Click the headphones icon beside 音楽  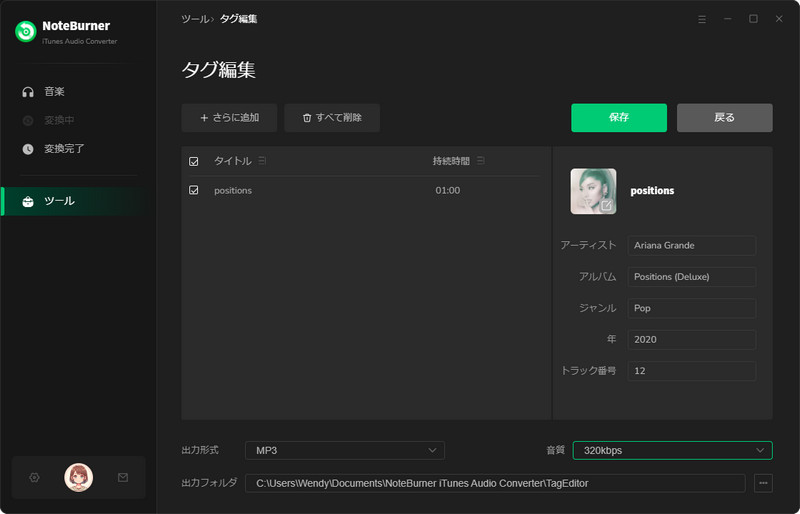(x=28, y=92)
